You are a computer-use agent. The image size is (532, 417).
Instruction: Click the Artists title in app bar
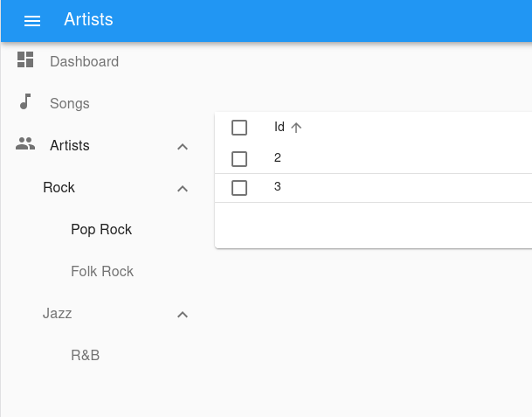88,19
